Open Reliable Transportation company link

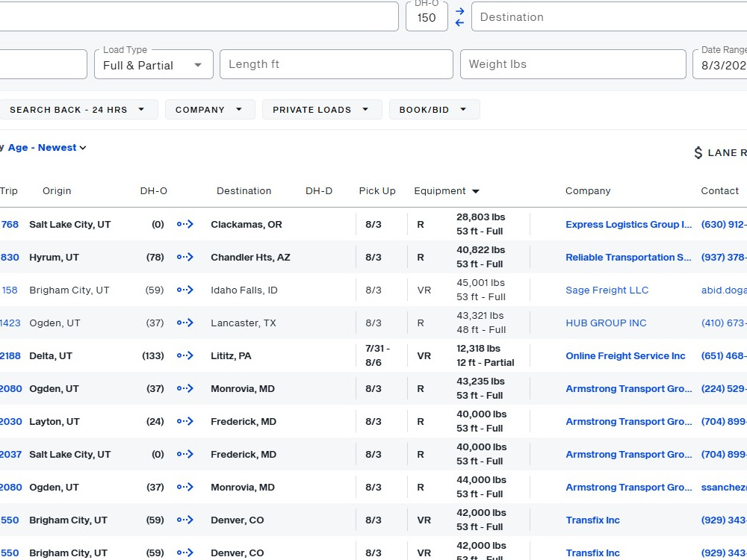point(628,257)
